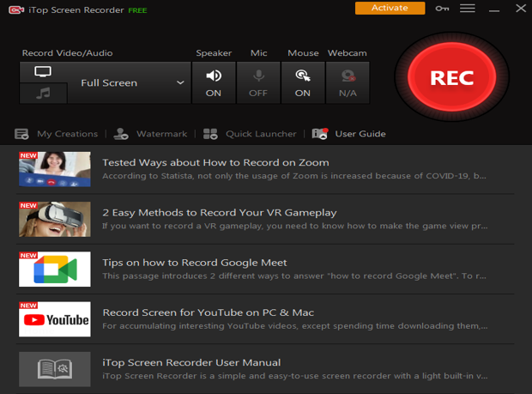This screenshot has height=394, width=532.
Task: Toggle the Speaker ON button
Action: pyautogui.click(x=214, y=82)
